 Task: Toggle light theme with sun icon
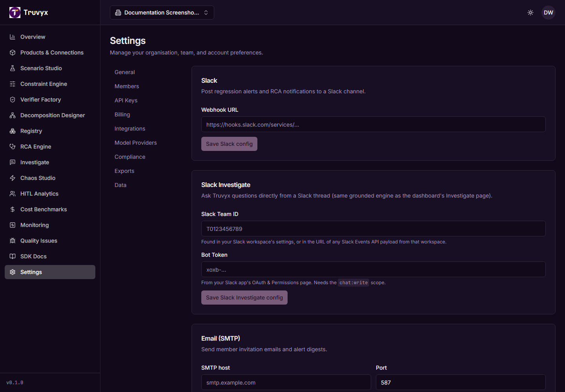point(530,13)
